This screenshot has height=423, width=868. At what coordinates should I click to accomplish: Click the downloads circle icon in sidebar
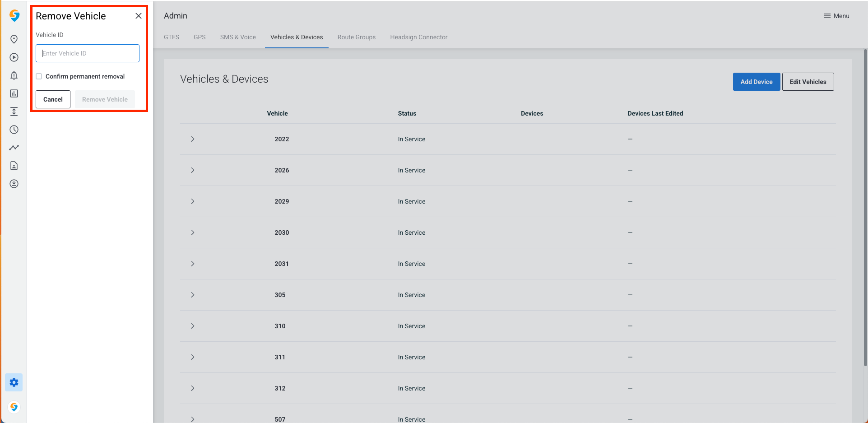[x=14, y=184]
